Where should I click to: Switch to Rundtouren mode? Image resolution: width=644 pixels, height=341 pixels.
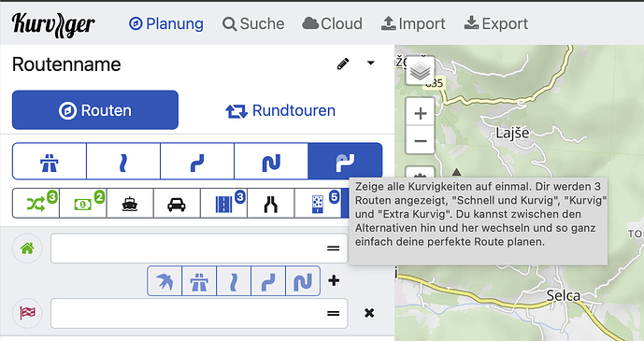(280, 110)
